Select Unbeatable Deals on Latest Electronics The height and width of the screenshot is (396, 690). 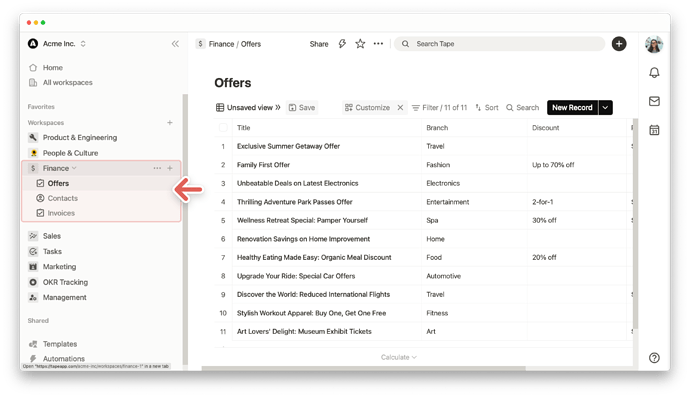coord(297,183)
